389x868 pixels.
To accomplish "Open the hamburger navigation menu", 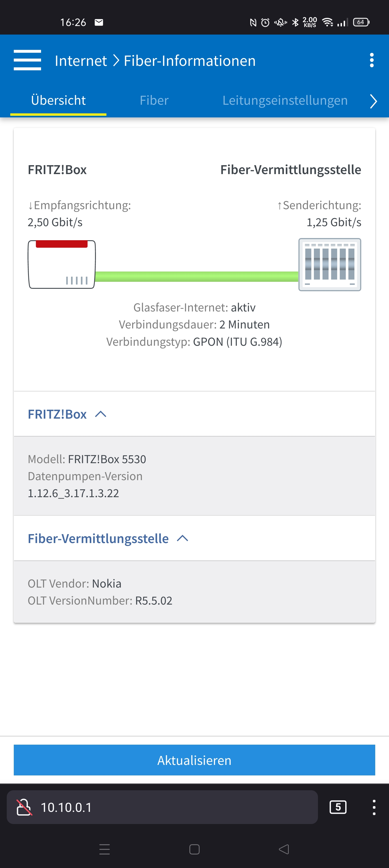I will 27,60.
